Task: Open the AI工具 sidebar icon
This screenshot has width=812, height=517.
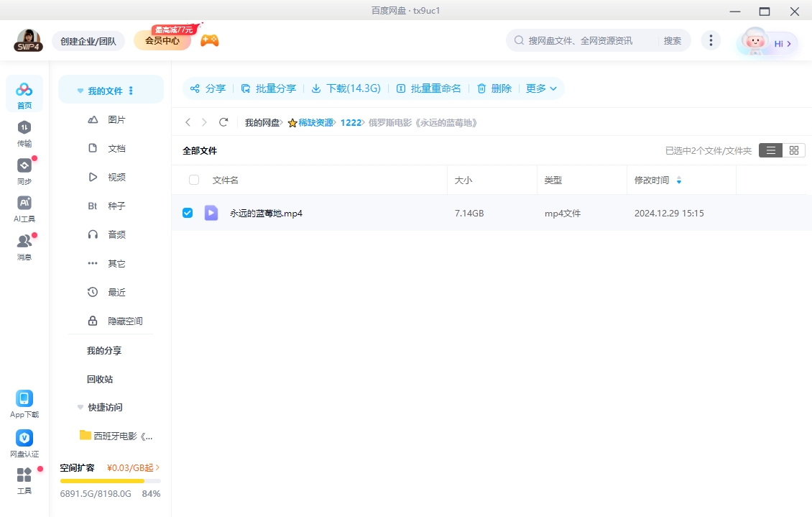Action: pyautogui.click(x=24, y=206)
